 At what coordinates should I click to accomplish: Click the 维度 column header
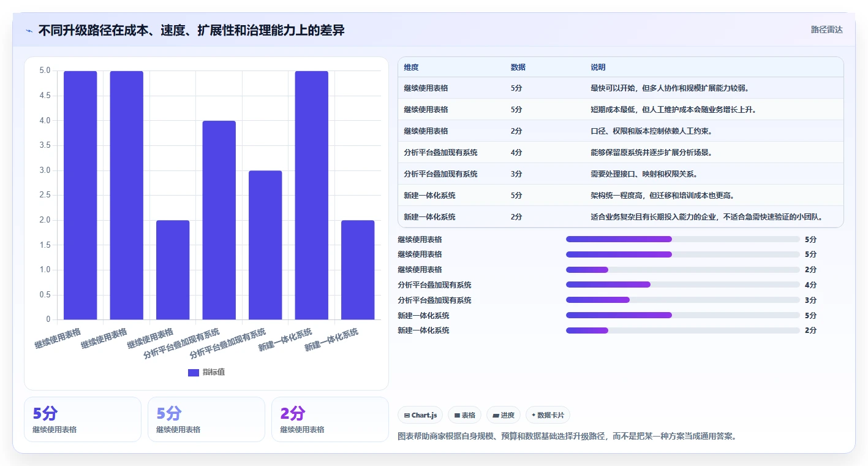pyautogui.click(x=411, y=67)
